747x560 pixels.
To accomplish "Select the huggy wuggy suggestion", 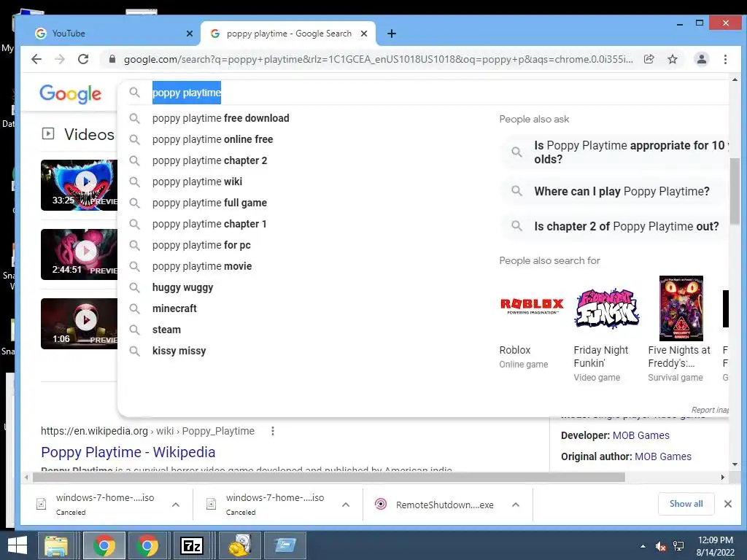I will click(182, 287).
